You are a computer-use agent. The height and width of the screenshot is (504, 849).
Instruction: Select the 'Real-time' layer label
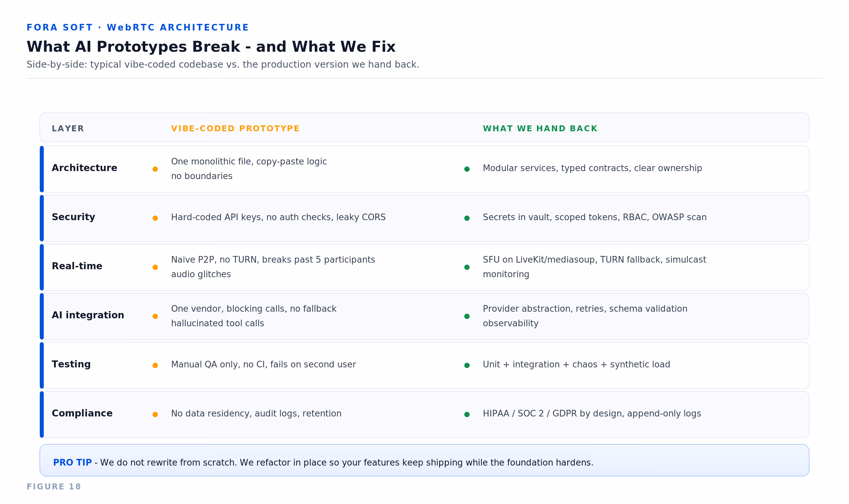[77, 266]
